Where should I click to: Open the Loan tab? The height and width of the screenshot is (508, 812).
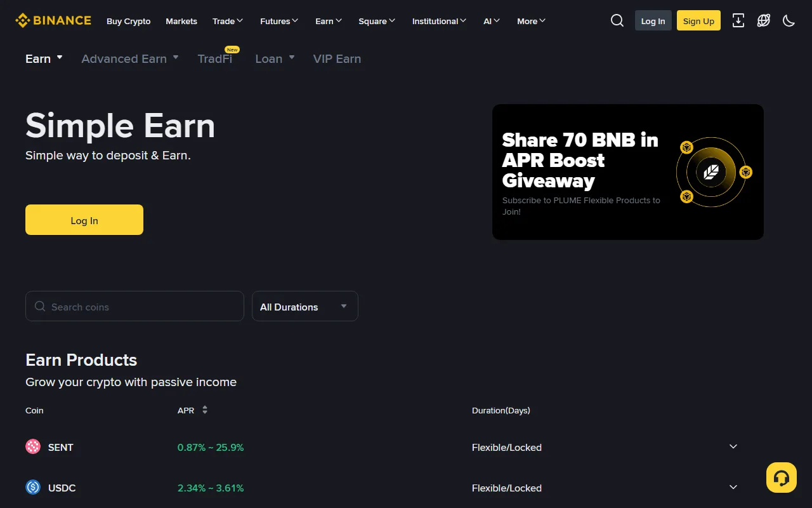click(275, 58)
